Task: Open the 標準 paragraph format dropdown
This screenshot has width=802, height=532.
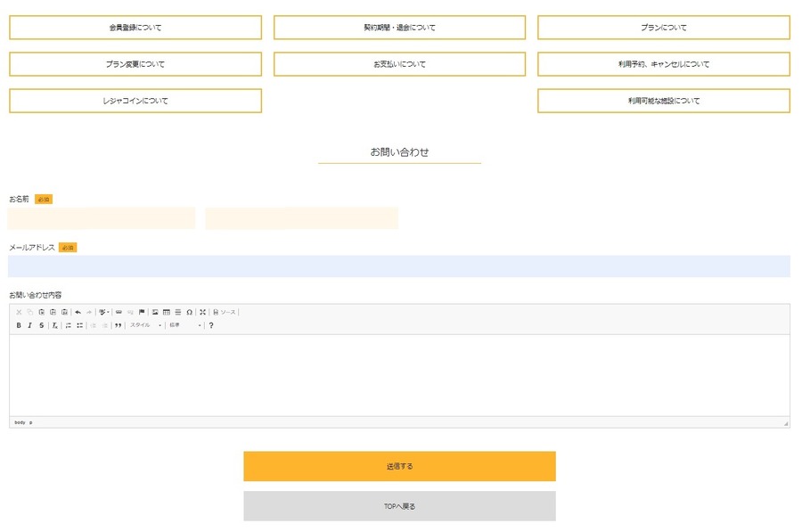Action: [x=185, y=325]
